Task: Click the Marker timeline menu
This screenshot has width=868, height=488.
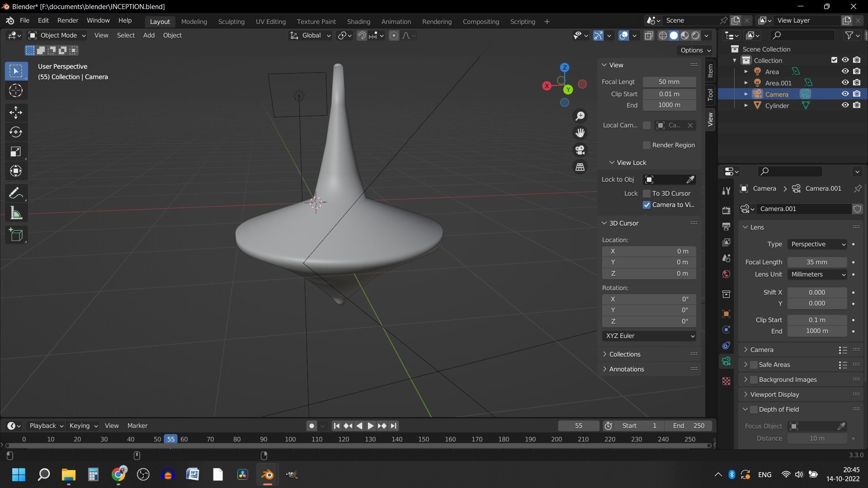Action: tap(137, 426)
